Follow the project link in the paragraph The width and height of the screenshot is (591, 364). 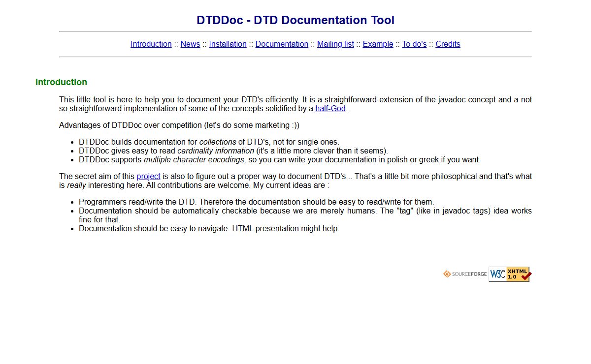click(x=148, y=177)
